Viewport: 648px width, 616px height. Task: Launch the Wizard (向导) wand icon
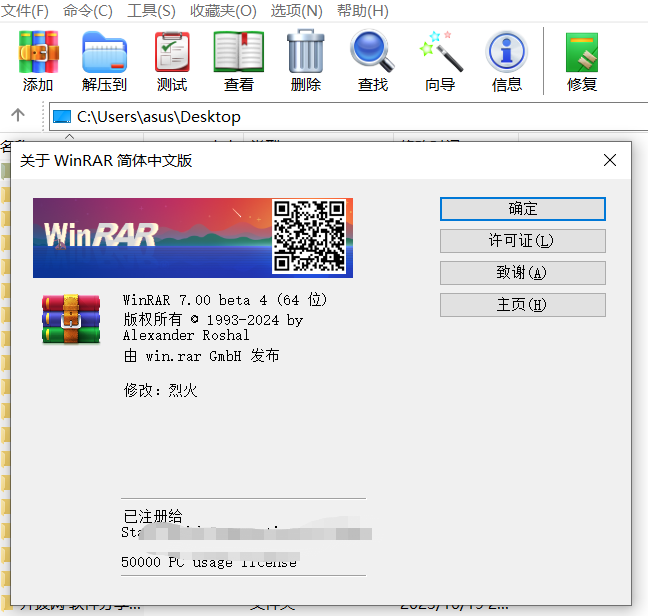click(x=441, y=51)
